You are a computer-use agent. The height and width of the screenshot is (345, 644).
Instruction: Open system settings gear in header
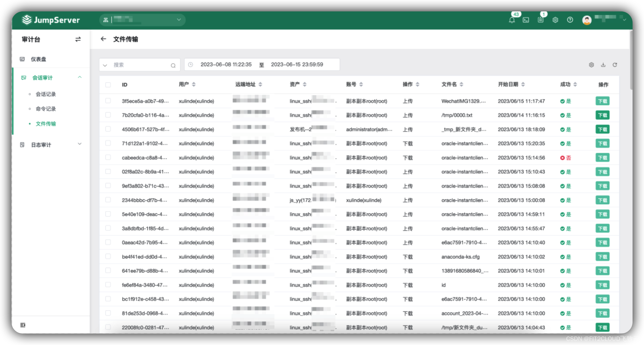tap(555, 20)
